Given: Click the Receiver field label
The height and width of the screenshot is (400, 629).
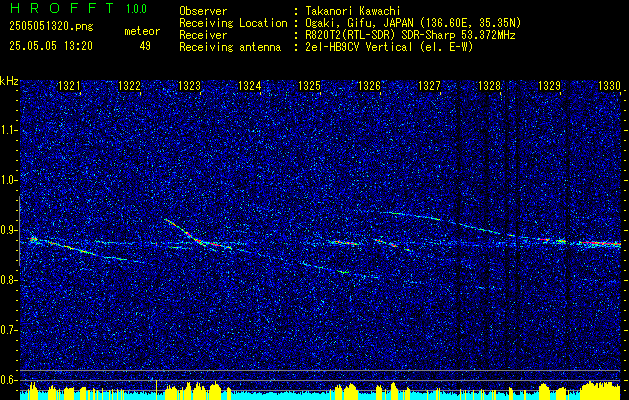Looking at the screenshot, I should point(203,36).
